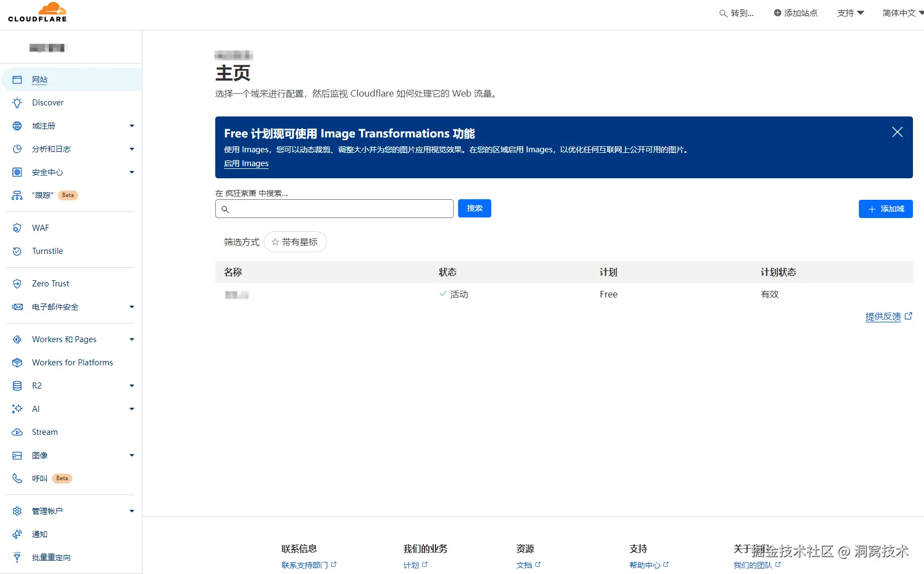
Task: Click the 域注册 globe icon
Action: [x=17, y=126]
